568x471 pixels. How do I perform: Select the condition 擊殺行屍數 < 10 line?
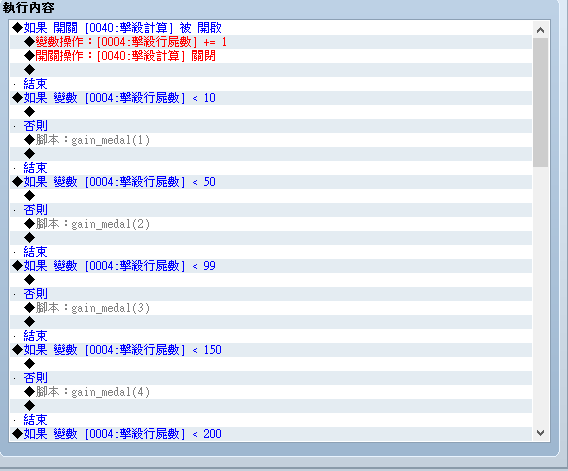[x=271, y=98]
